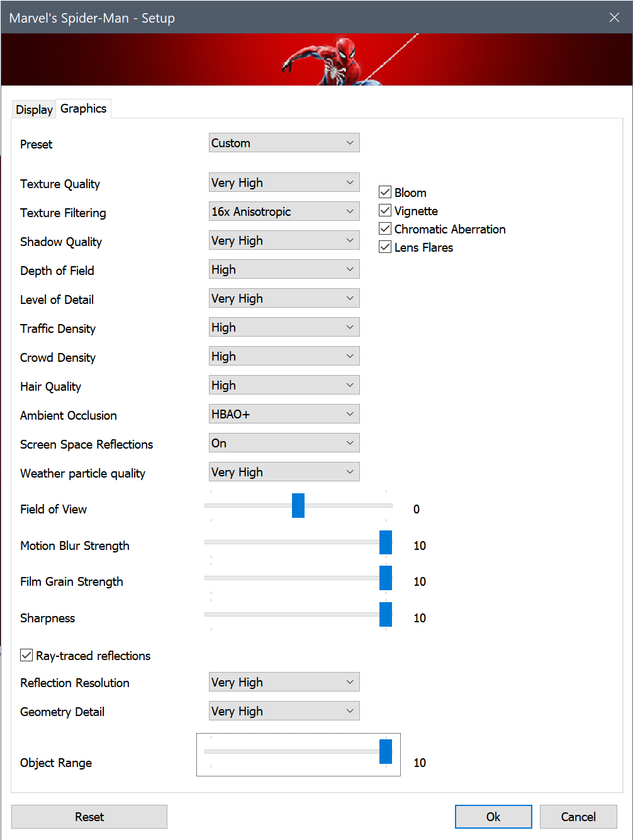
Task: Open the Ambient Occlusion dropdown
Action: (284, 414)
